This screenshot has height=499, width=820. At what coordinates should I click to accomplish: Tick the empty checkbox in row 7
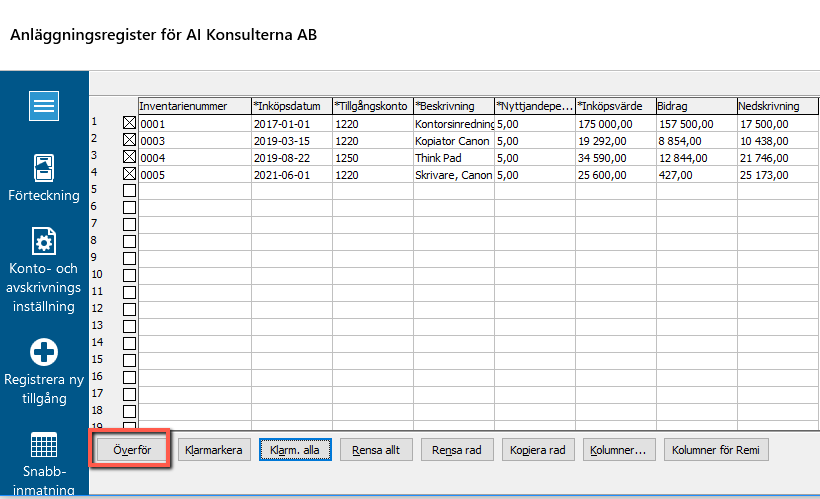pos(129,224)
